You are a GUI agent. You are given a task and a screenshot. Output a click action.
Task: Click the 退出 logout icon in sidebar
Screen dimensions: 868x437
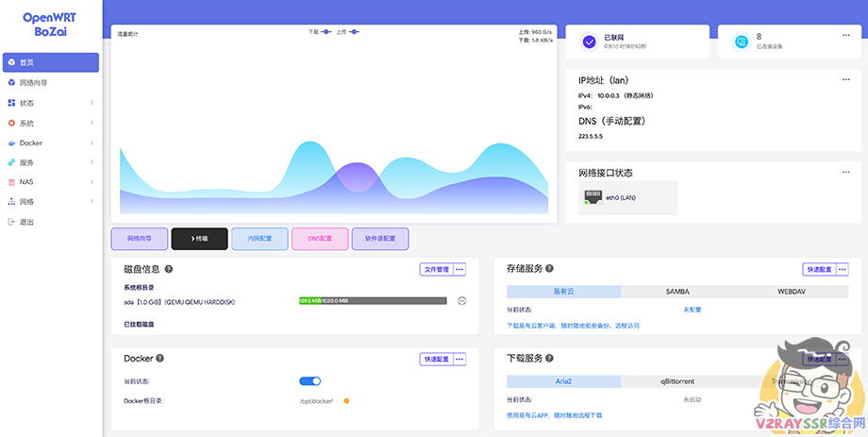click(x=11, y=222)
